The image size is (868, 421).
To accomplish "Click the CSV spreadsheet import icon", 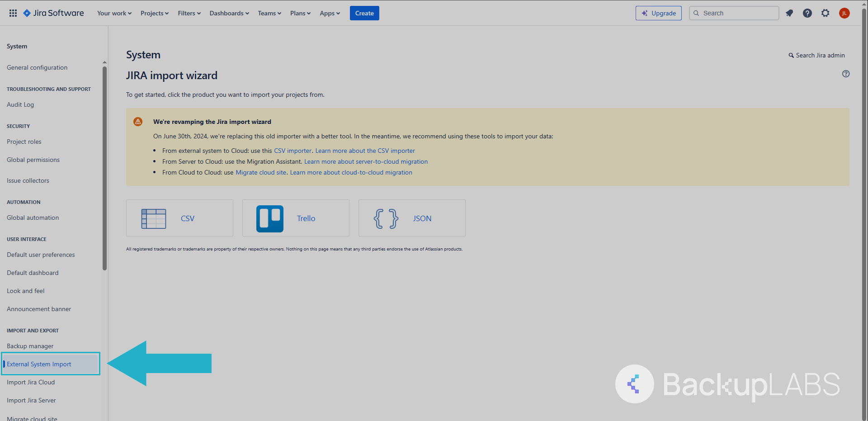I will [154, 218].
